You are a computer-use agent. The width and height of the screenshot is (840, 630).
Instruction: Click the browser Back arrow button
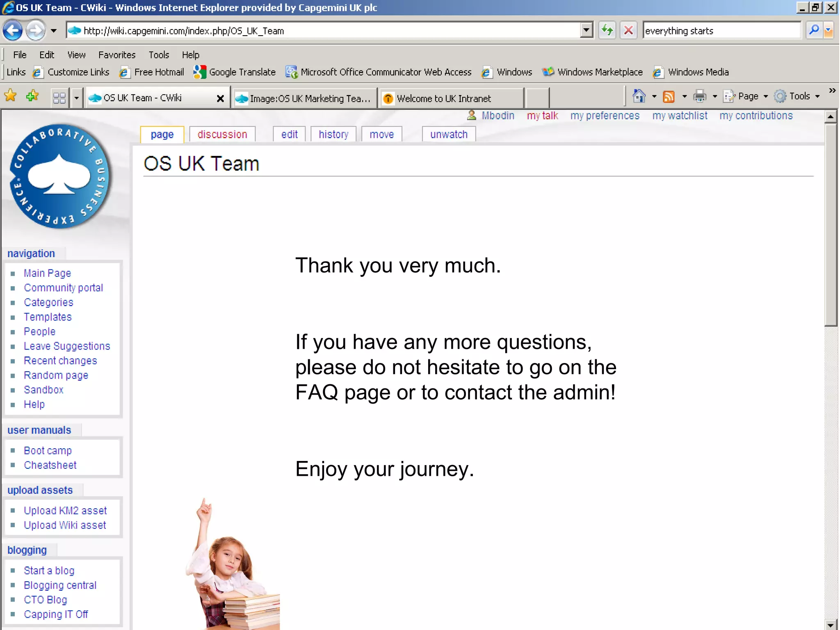12,30
